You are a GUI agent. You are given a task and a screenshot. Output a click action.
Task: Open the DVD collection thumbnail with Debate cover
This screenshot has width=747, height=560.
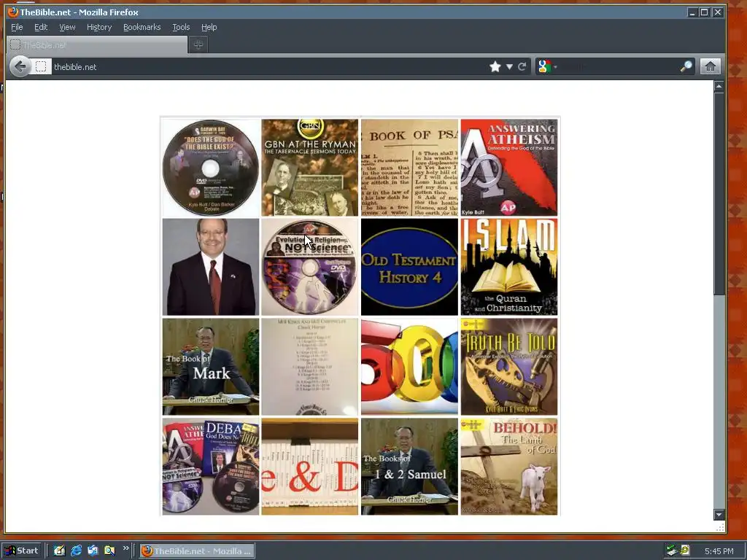click(211, 467)
